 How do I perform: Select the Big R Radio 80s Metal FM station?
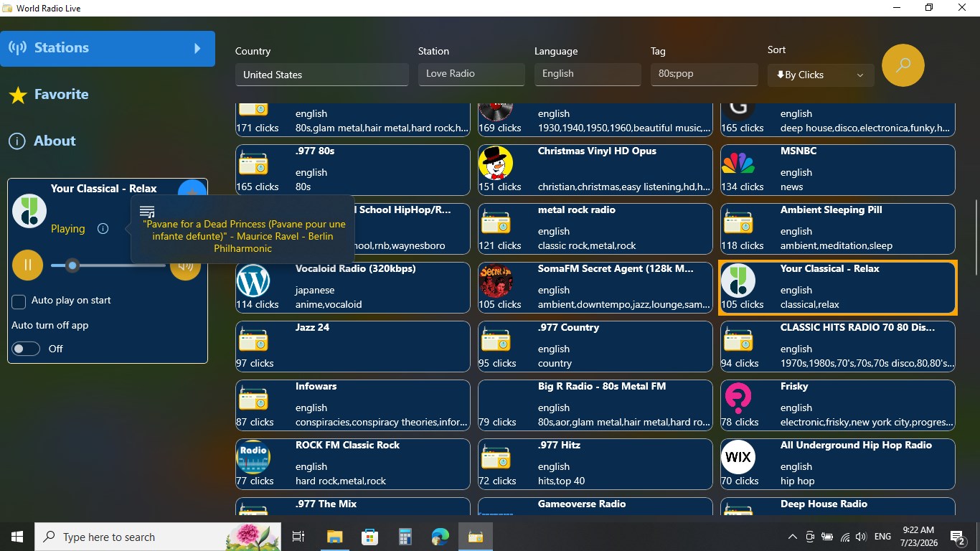tap(595, 405)
